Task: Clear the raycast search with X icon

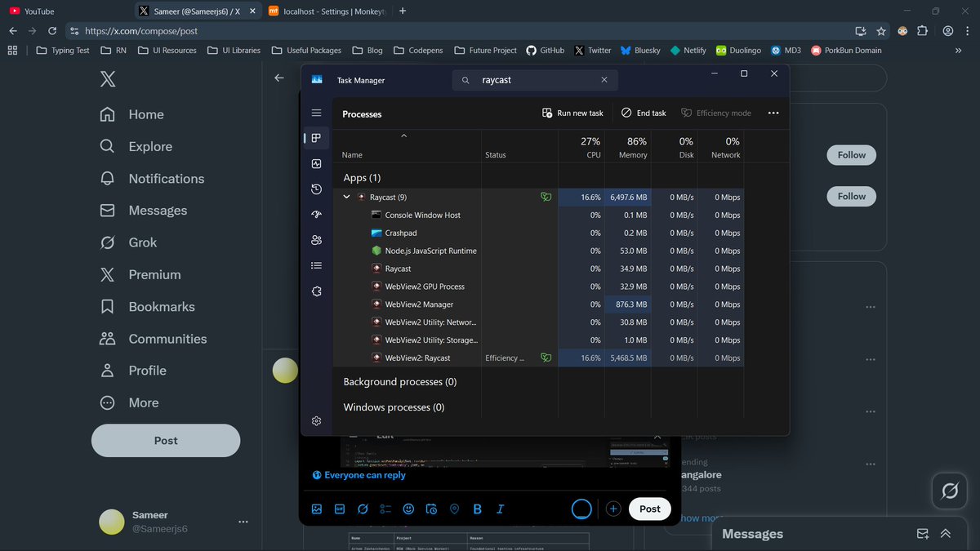Action: pyautogui.click(x=604, y=80)
